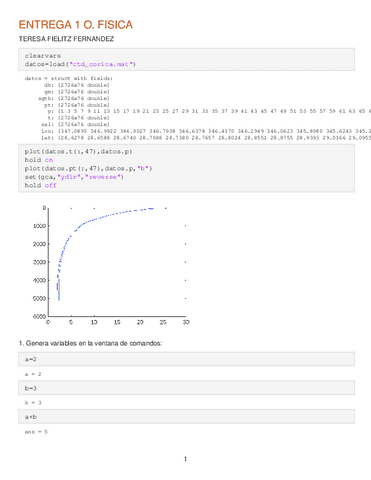
Task: Click the 'pt: [2726x76 double]' field row
Action: click(77, 105)
